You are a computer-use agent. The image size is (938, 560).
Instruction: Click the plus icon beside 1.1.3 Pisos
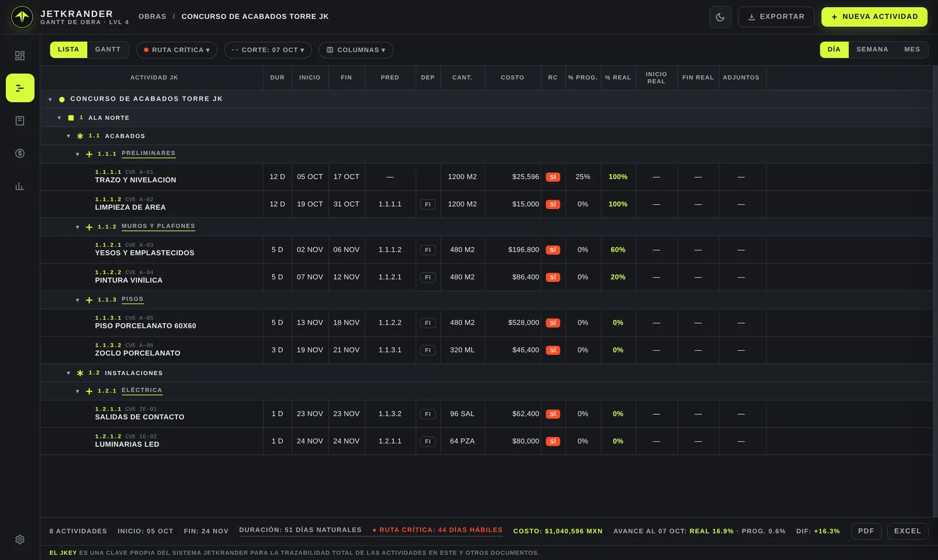pos(89,300)
